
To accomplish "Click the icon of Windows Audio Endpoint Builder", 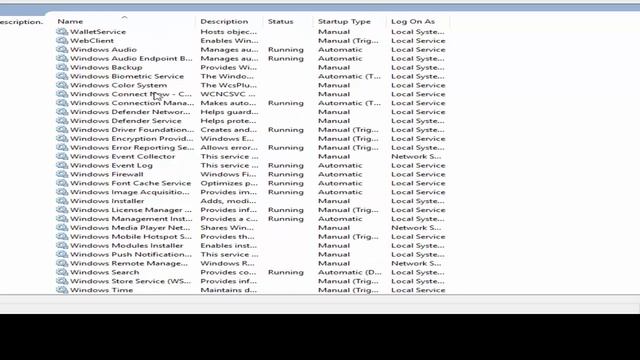I will click(x=62, y=58).
